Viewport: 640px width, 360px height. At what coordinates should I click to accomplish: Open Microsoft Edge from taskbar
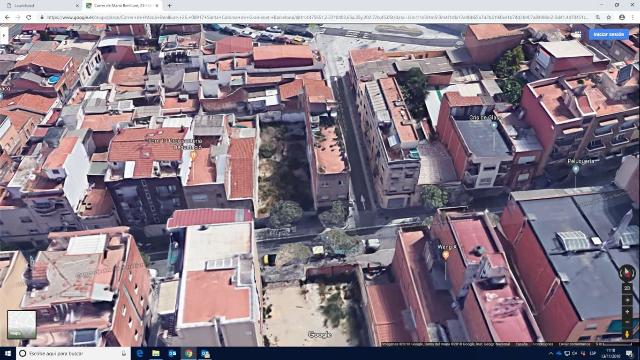point(140,353)
